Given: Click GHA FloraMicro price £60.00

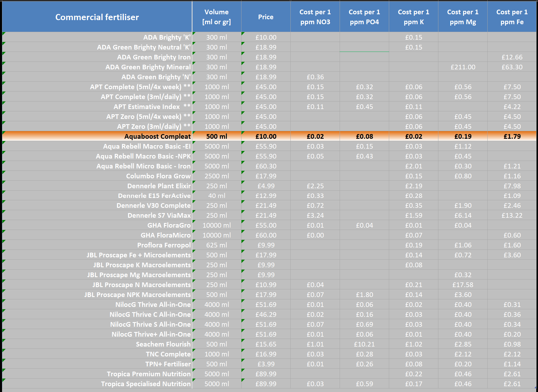Looking at the screenshot, I should click(x=266, y=235).
